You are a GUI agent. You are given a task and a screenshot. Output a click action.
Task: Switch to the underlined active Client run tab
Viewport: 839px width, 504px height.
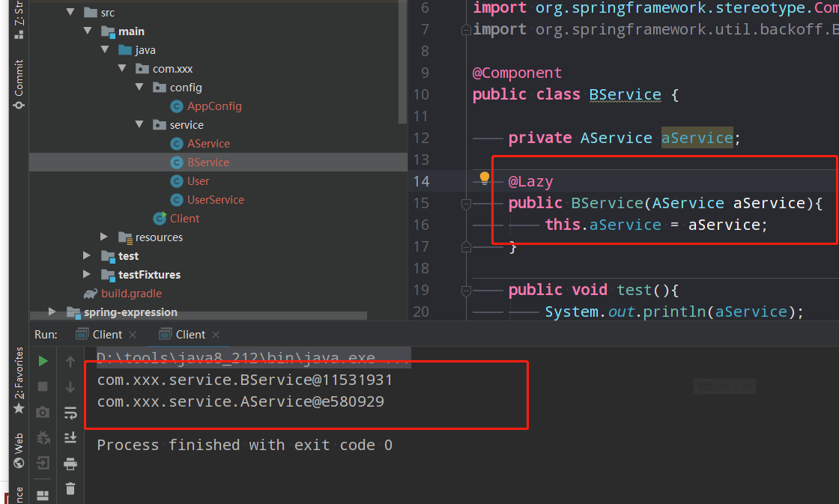point(190,335)
